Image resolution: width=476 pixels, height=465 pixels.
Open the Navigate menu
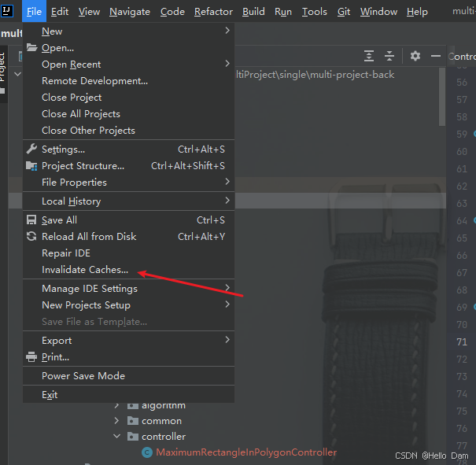130,12
